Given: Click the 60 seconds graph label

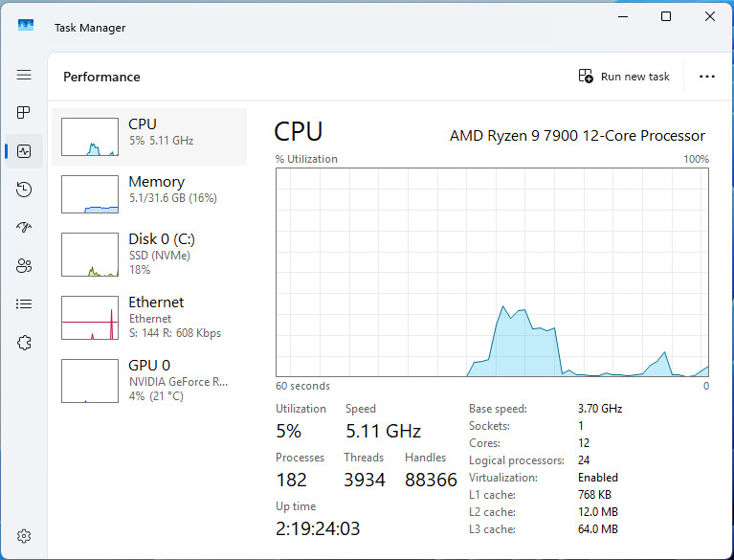Looking at the screenshot, I should point(302,387).
